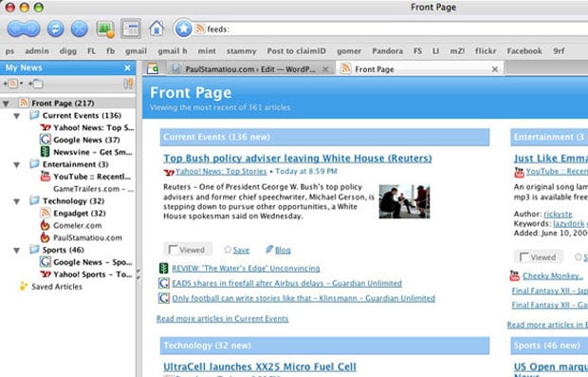The image size is (588, 377).
Task: Switch to the PaulStamatiou.com Edit WordPress tab
Action: tap(249, 69)
